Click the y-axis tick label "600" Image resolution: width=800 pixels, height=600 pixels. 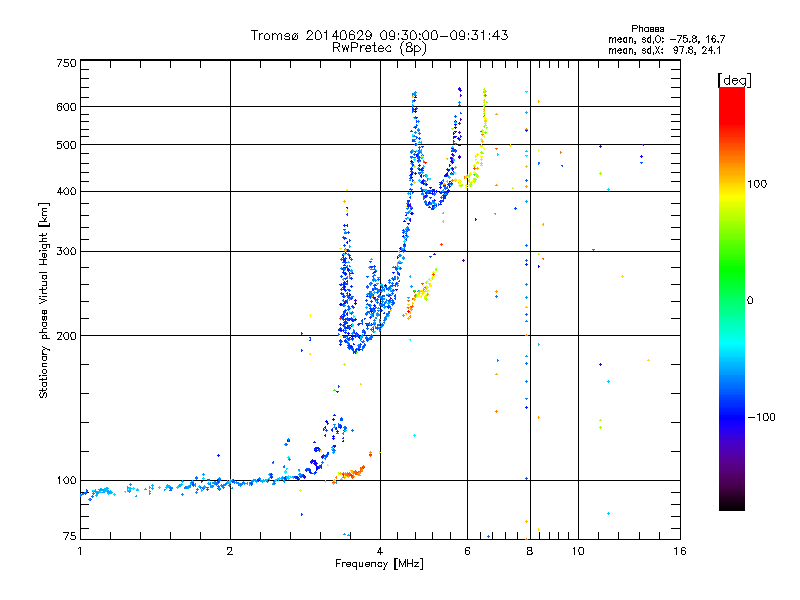click(x=66, y=107)
